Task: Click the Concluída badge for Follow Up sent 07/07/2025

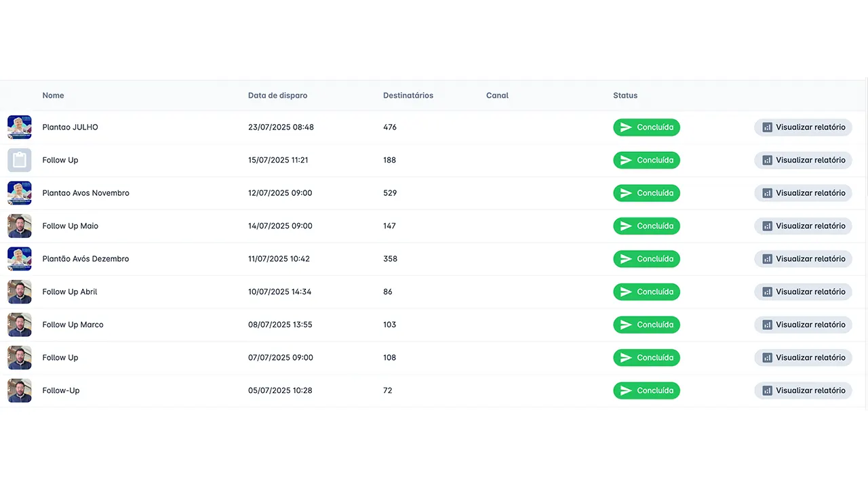Action: pos(646,358)
